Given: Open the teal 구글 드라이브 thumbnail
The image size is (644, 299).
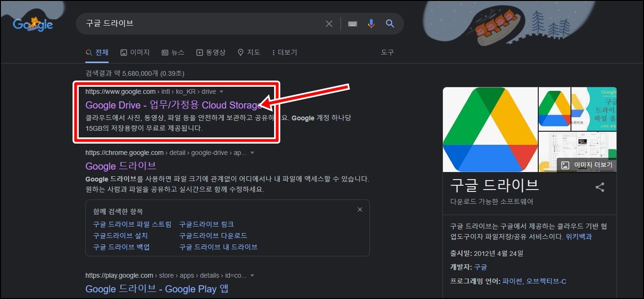Looking at the screenshot, I should pyautogui.click(x=594, y=109).
